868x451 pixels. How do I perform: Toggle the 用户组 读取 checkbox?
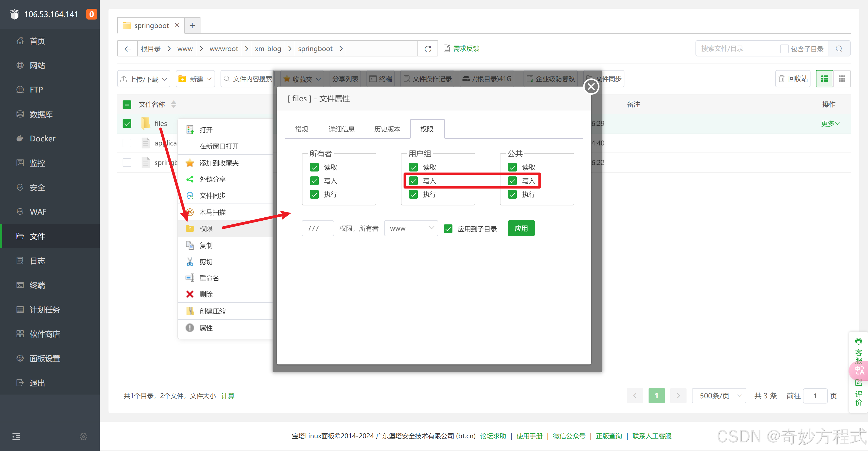pyautogui.click(x=413, y=167)
